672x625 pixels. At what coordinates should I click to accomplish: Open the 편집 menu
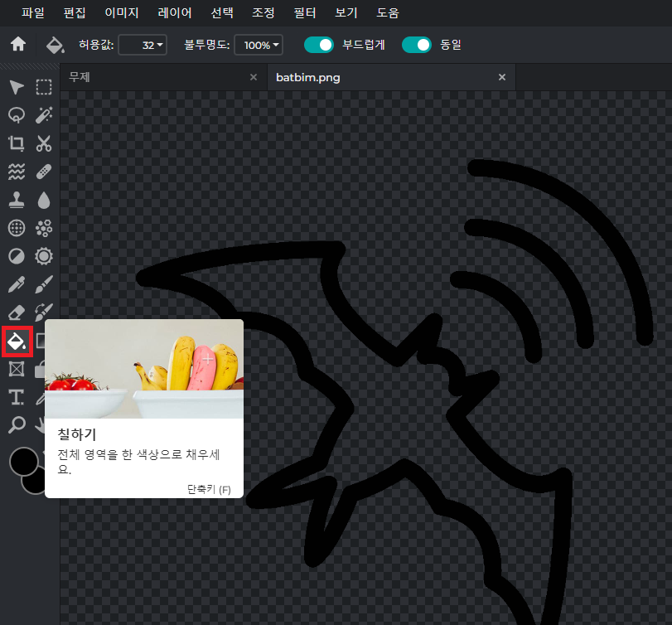(75, 13)
